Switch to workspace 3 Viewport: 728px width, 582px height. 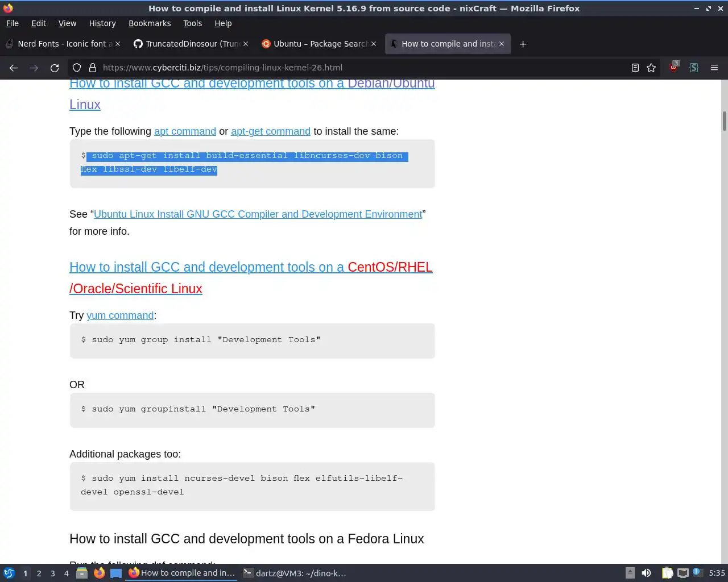(53, 573)
